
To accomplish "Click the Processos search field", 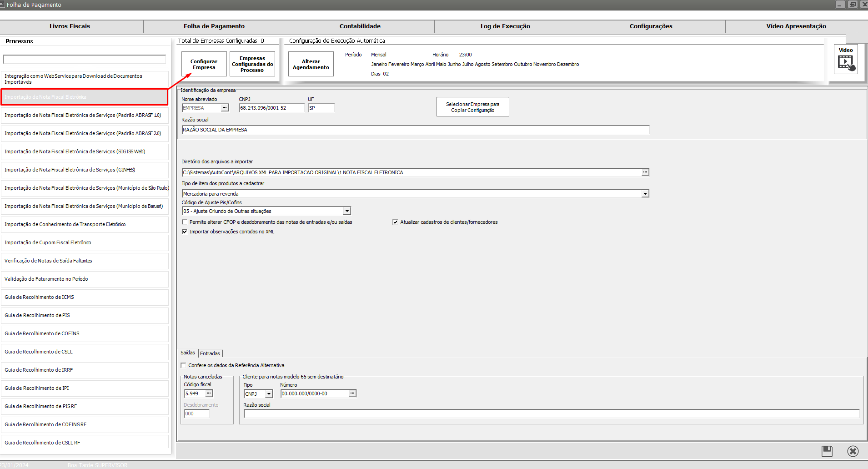I will pyautogui.click(x=85, y=59).
